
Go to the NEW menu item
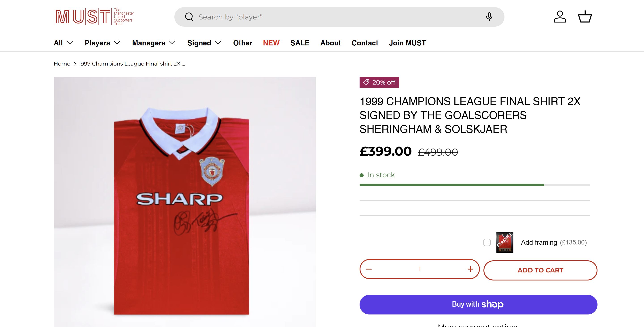click(271, 43)
